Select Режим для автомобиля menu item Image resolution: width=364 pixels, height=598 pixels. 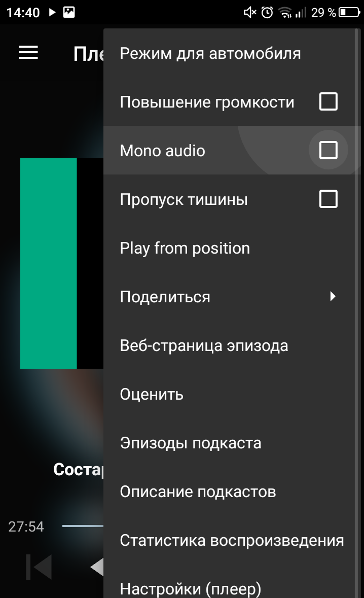[232, 53]
